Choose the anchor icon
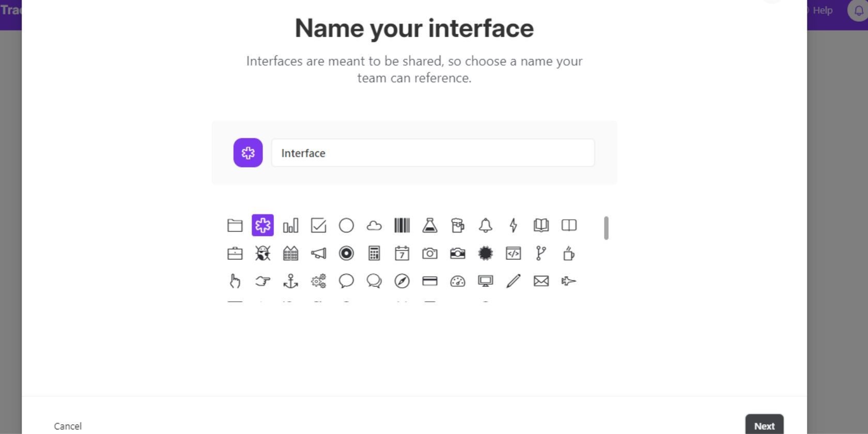Viewport: 868px width, 434px height. tap(291, 281)
